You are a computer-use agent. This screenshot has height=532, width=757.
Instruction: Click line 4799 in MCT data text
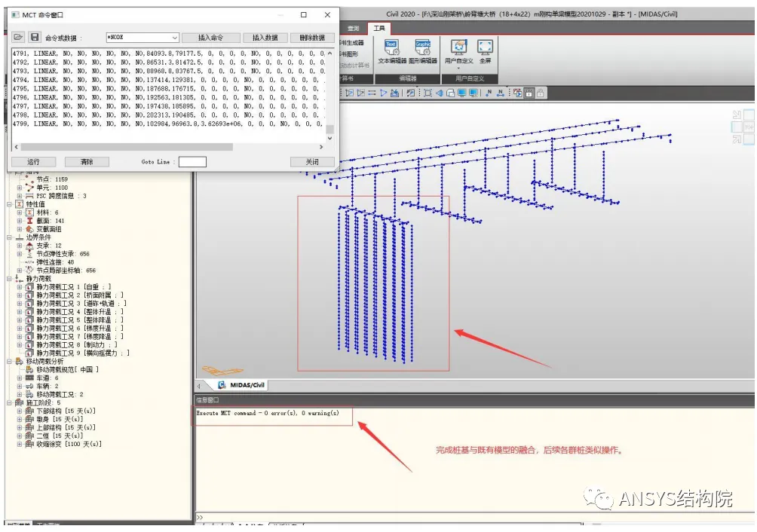pyautogui.click(x=168, y=124)
